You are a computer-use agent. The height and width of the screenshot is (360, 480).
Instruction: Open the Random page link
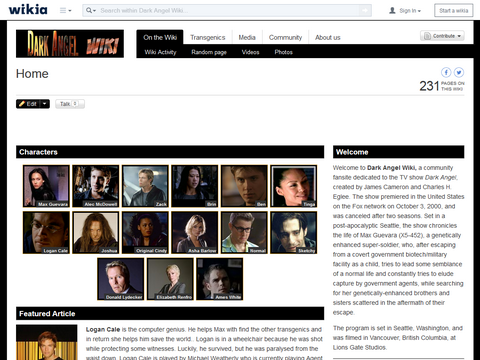pyautogui.click(x=209, y=52)
